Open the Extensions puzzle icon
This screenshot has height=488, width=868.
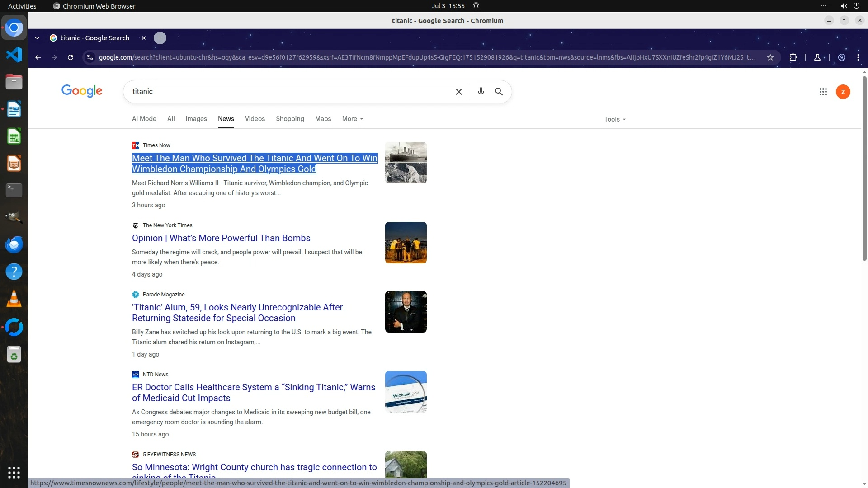click(793, 57)
